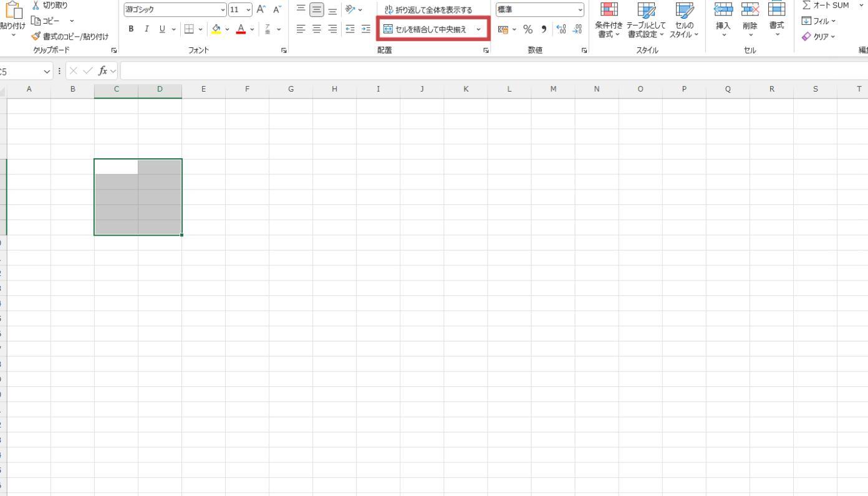
Task: Open the Clear (クリア) menu
Action: 819,37
